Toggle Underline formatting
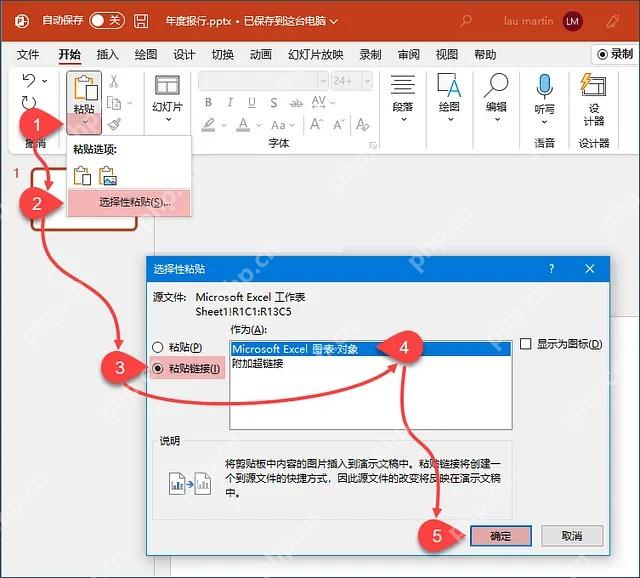640x578 pixels. tap(252, 102)
